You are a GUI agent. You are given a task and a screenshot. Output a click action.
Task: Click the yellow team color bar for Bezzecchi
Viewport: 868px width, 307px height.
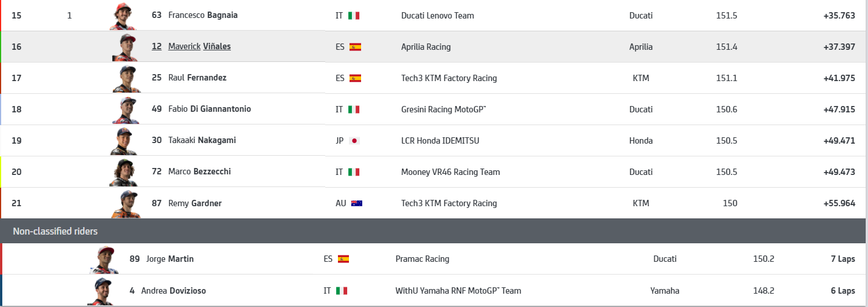(x=1, y=172)
